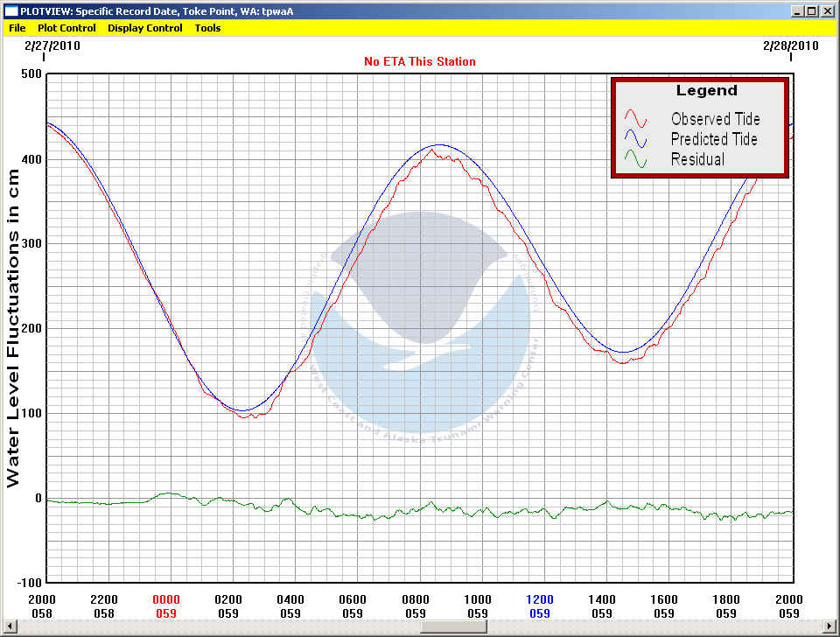Click the red Observed Tide legend line symbol

click(x=636, y=119)
